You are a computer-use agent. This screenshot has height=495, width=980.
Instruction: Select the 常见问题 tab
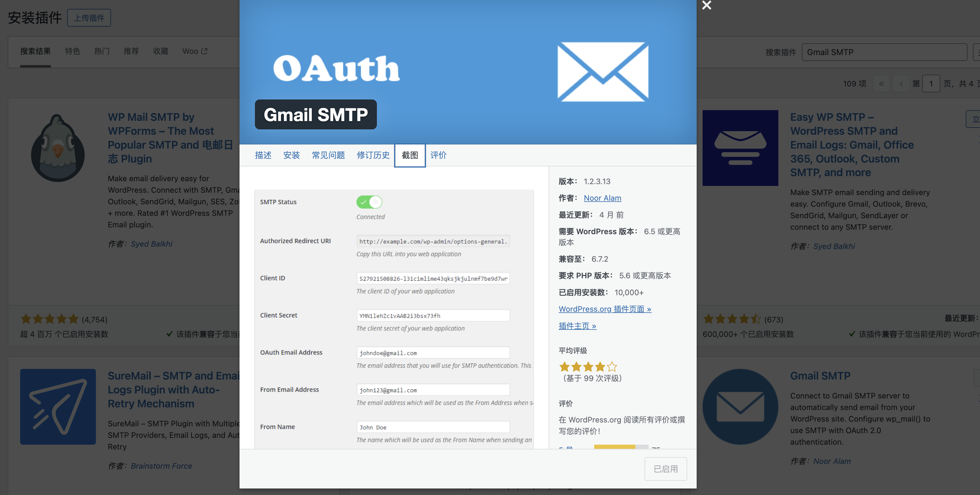[x=328, y=155]
